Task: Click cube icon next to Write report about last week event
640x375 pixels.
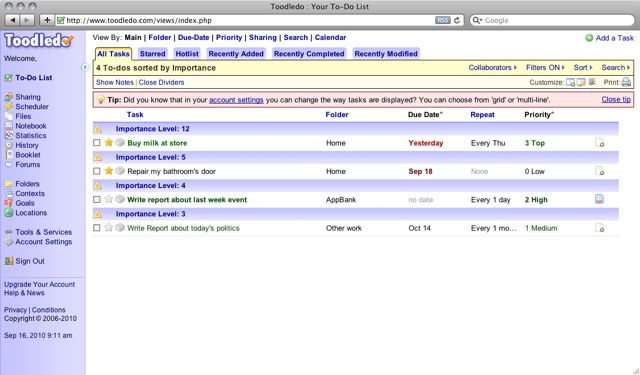Action: pyautogui.click(x=120, y=200)
